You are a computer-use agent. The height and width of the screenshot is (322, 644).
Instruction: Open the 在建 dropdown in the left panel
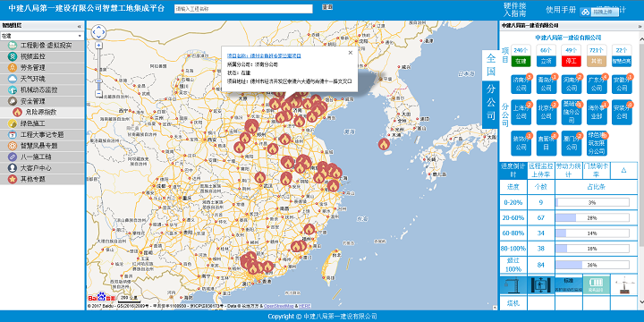pos(42,36)
